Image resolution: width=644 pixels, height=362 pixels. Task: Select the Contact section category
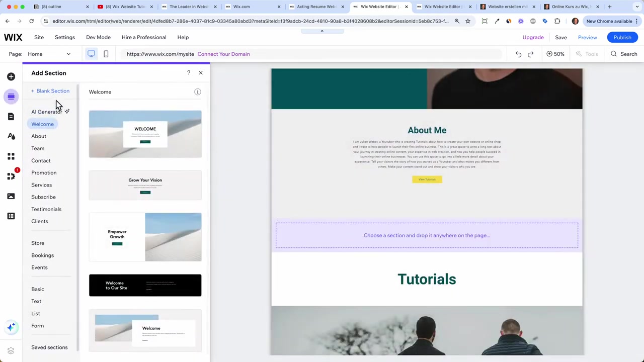(x=41, y=160)
